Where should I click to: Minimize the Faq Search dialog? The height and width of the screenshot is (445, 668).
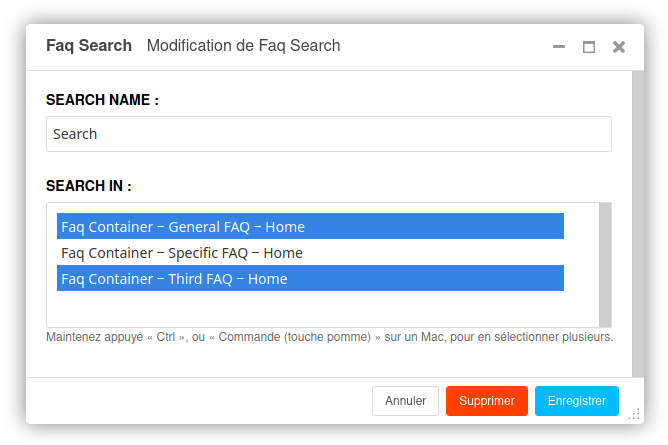(x=559, y=46)
